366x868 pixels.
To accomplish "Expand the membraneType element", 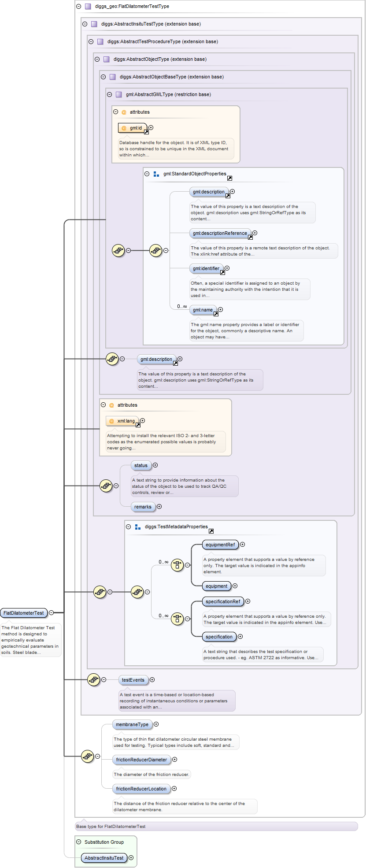I will 156,724.
